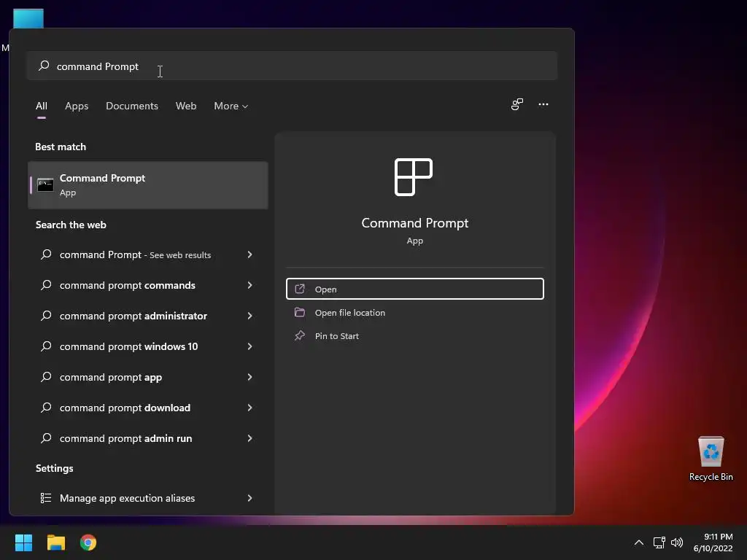The width and height of the screenshot is (747, 560).
Task: Click the Command Prompt best match app icon
Action: click(x=45, y=184)
